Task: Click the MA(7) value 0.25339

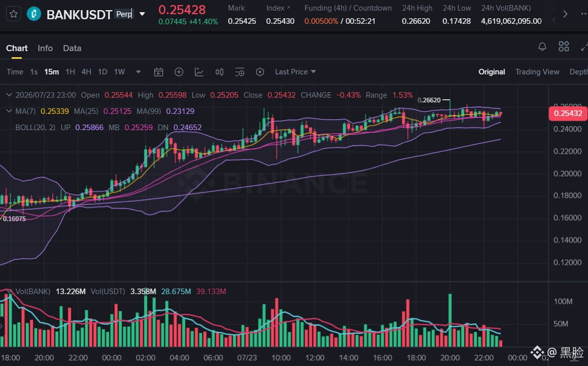Action: pos(55,111)
